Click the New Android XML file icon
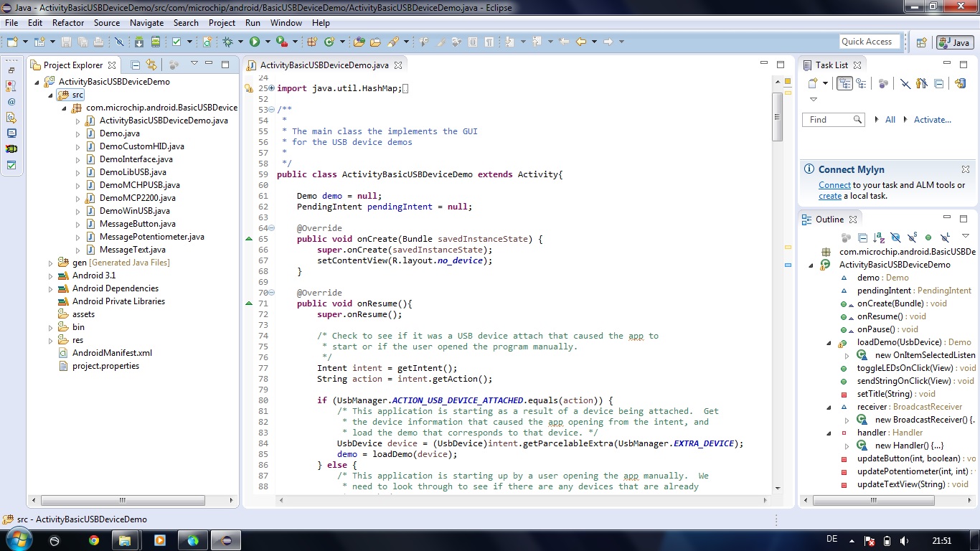Image resolution: width=980 pixels, height=551 pixels. coord(207,42)
